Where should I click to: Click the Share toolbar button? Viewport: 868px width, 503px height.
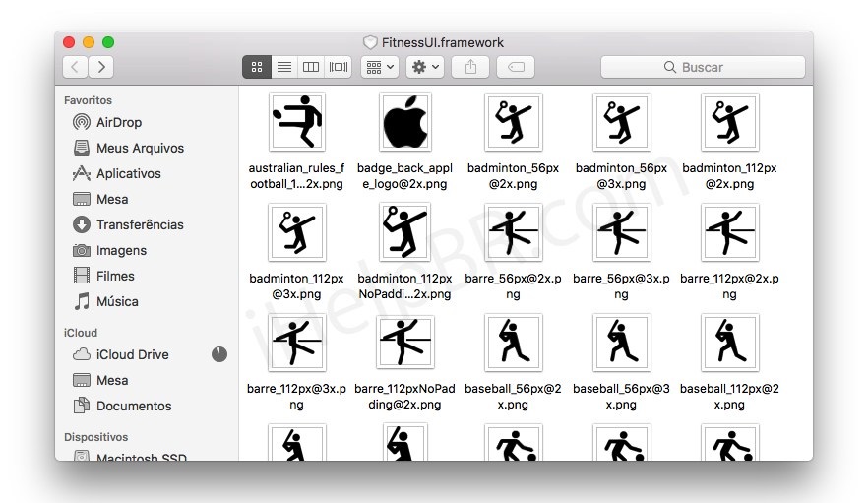(x=470, y=67)
